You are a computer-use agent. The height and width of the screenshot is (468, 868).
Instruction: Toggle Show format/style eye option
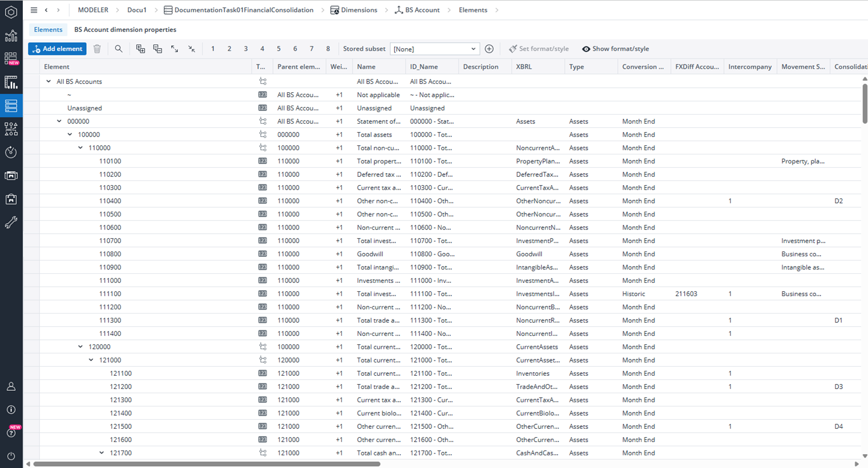coord(615,49)
